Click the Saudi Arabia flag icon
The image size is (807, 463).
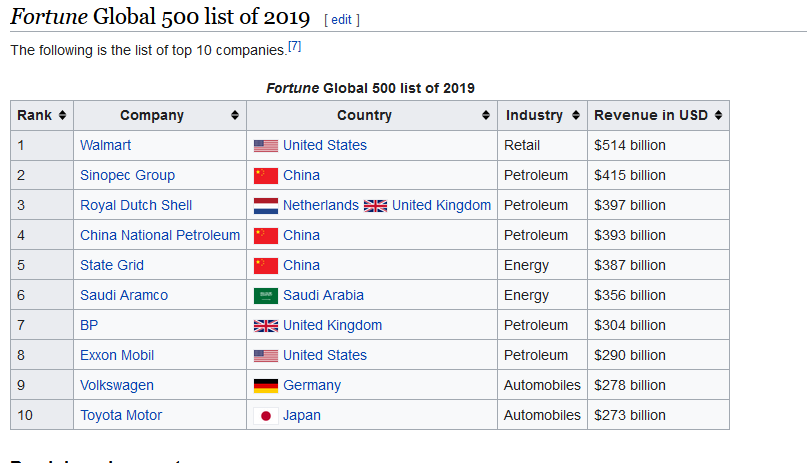click(266, 296)
